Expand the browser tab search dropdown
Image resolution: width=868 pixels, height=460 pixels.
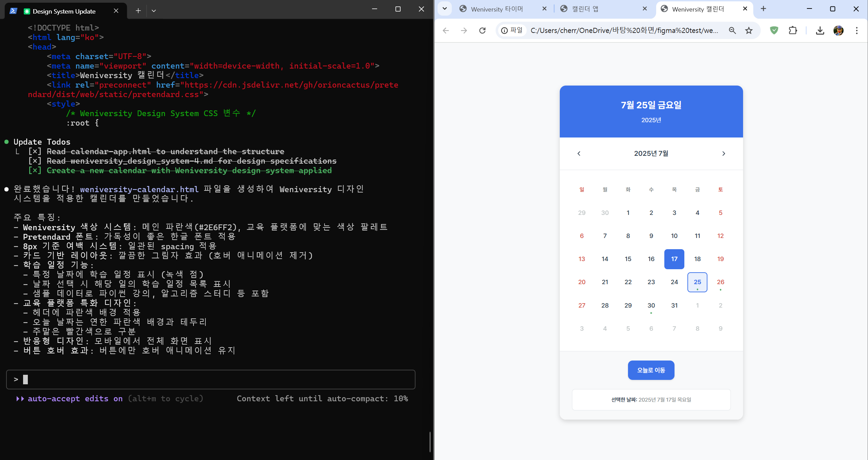pyautogui.click(x=444, y=9)
